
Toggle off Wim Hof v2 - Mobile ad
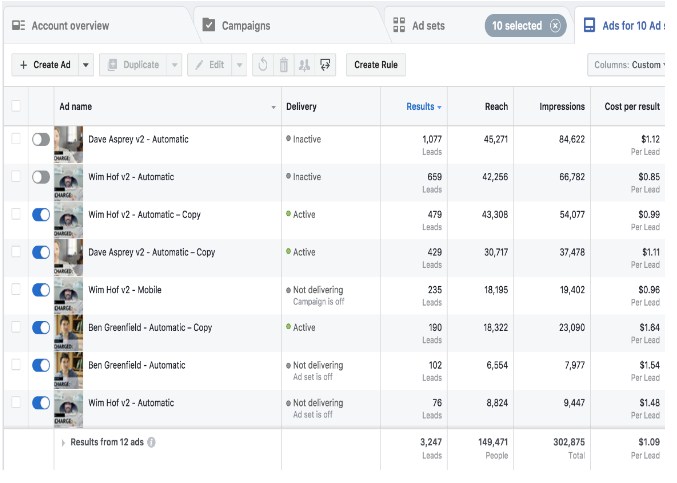point(41,290)
